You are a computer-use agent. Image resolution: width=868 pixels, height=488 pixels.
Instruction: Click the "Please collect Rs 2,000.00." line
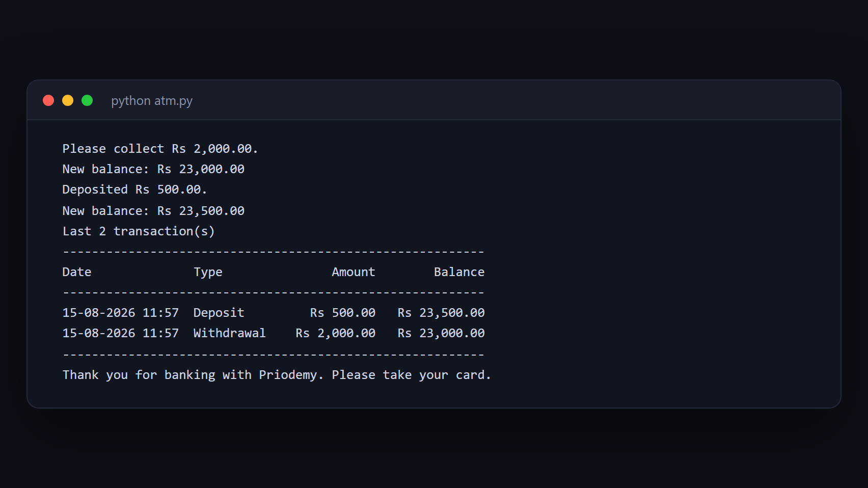point(160,149)
